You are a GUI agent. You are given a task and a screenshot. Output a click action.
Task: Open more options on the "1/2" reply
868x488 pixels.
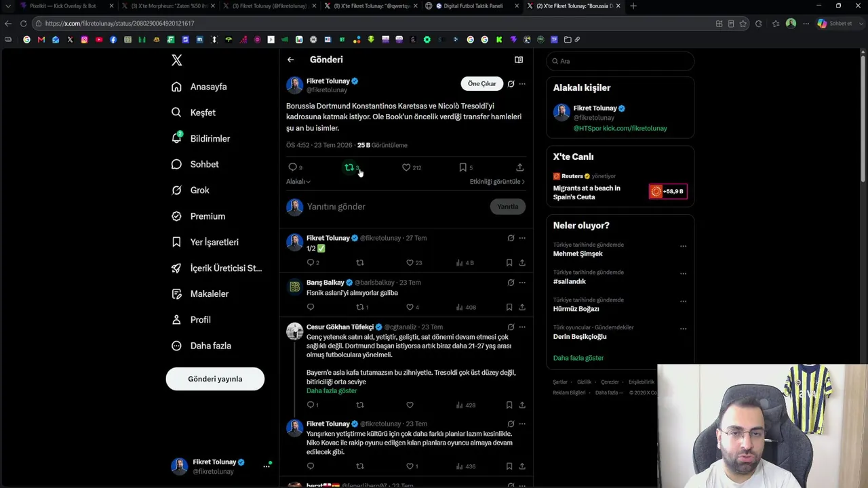[522, 238]
